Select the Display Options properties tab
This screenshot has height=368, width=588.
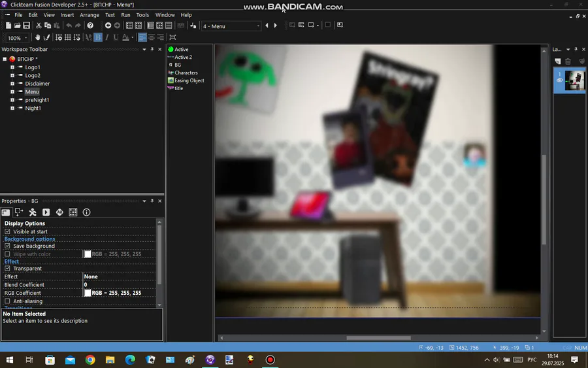click(6, 212)
